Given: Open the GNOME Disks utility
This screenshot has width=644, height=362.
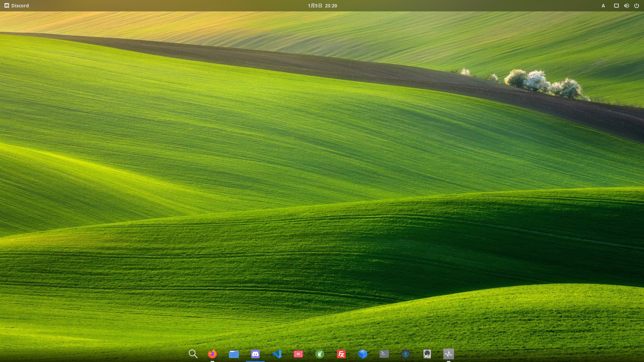Looking at the screenshot, I should [427, 354].
